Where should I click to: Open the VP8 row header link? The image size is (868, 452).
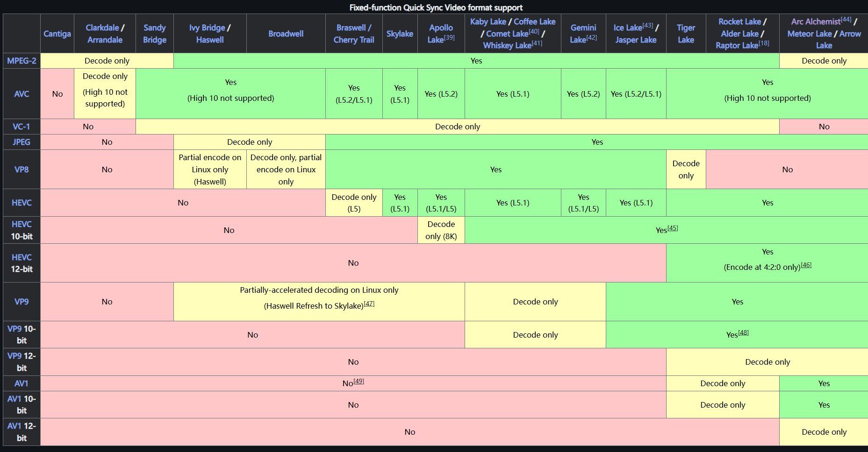coord(22,169)
